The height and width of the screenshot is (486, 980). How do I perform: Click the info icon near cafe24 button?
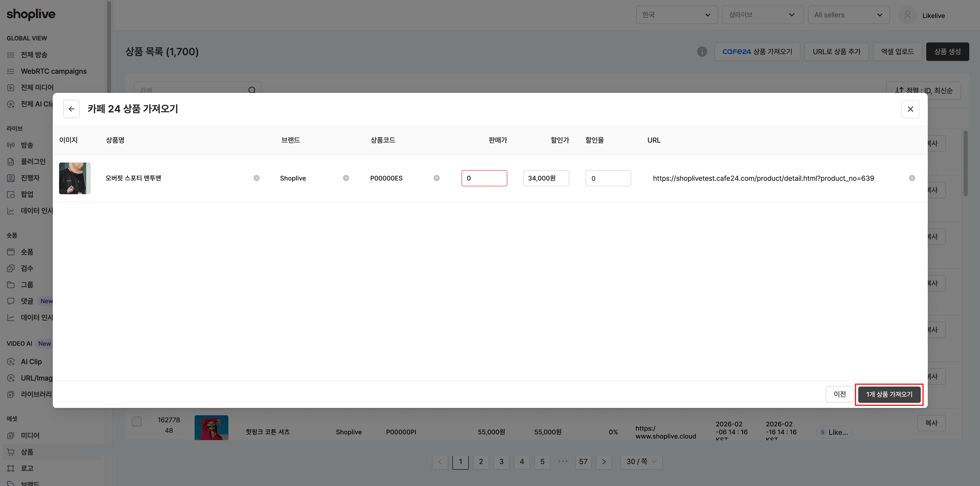(x=702, y=51)
